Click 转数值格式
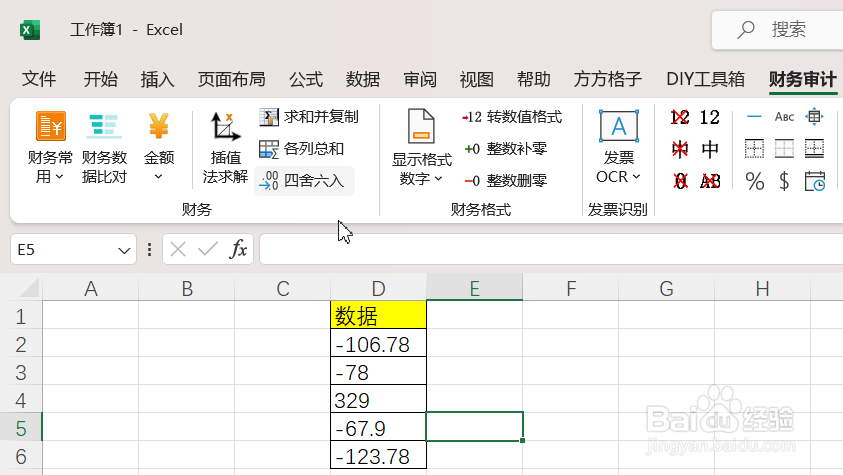The height and width of the screenshot is (475, 843). (512, 117)
